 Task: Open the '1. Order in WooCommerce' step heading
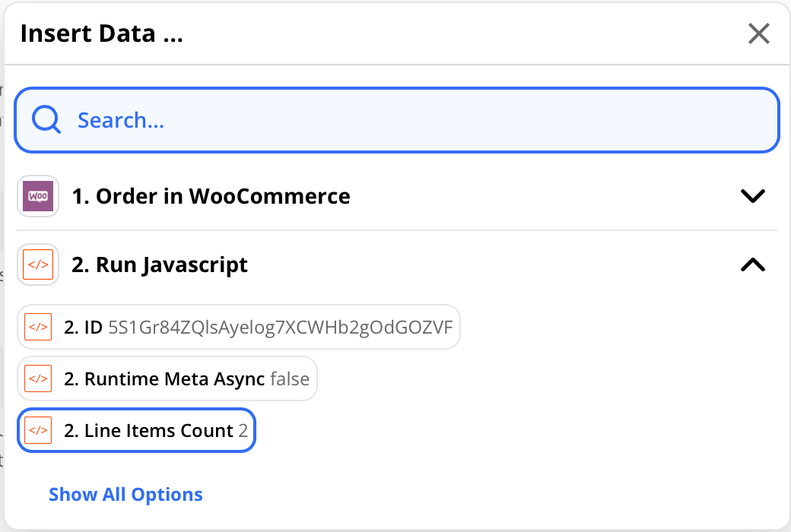[211, 196]
